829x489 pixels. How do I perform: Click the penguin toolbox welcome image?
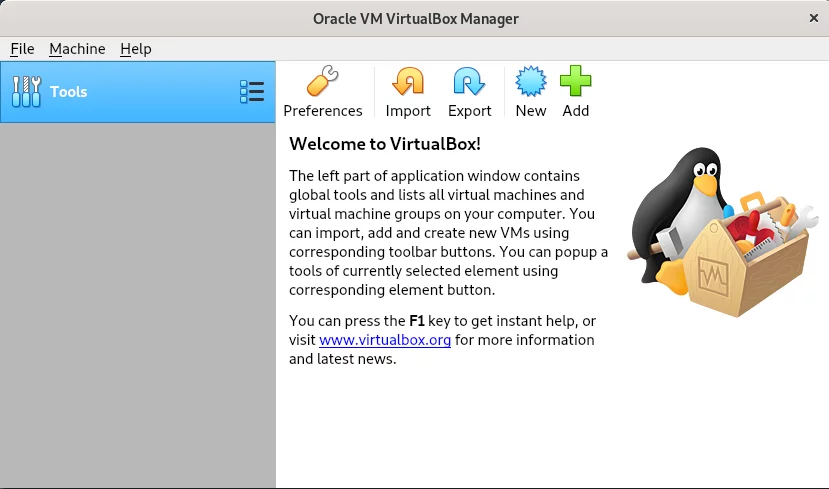coord(722,232)
